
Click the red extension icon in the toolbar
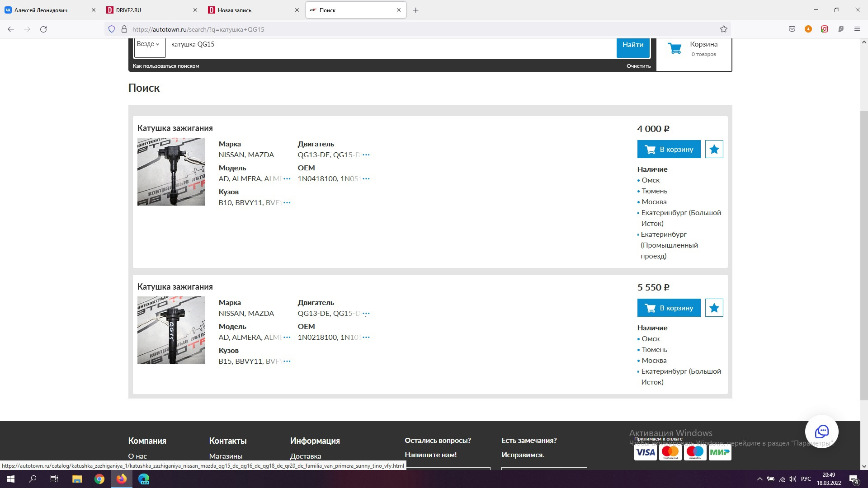[825, 29]
